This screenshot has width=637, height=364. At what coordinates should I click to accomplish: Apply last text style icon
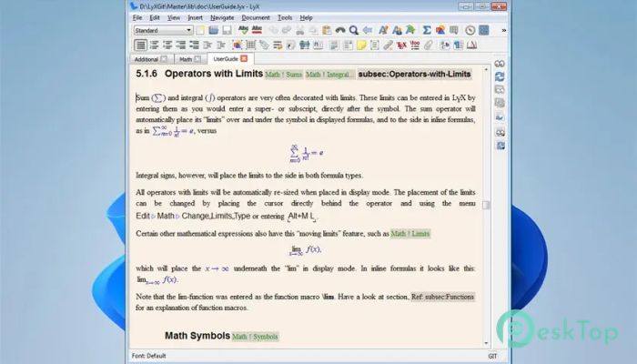410,30
